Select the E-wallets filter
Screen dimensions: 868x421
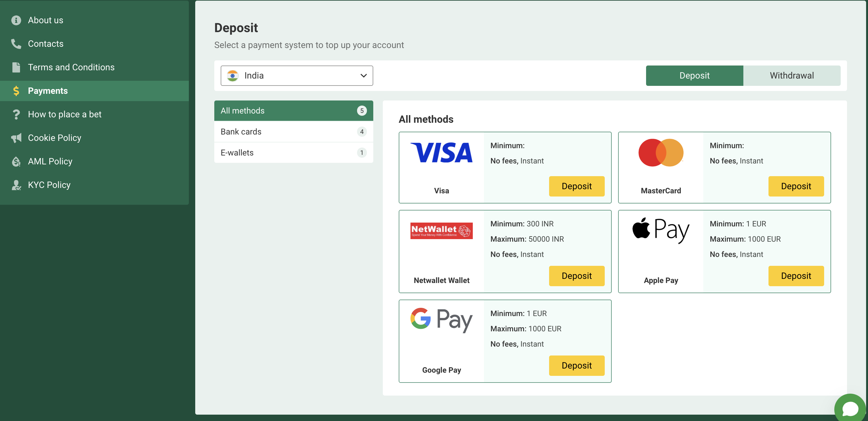tap(293, 153)
